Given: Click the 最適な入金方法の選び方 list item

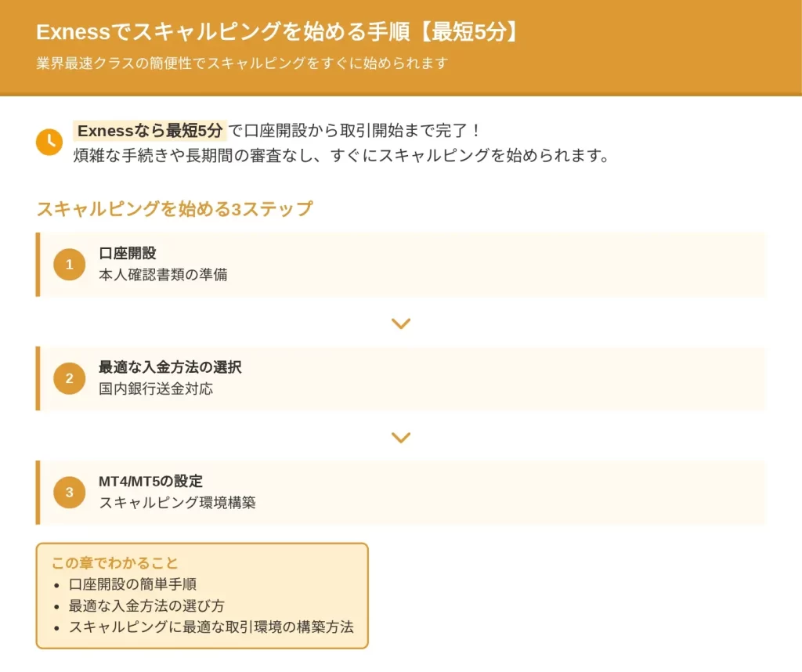Looking at the screenshot, I should [146, 606].
